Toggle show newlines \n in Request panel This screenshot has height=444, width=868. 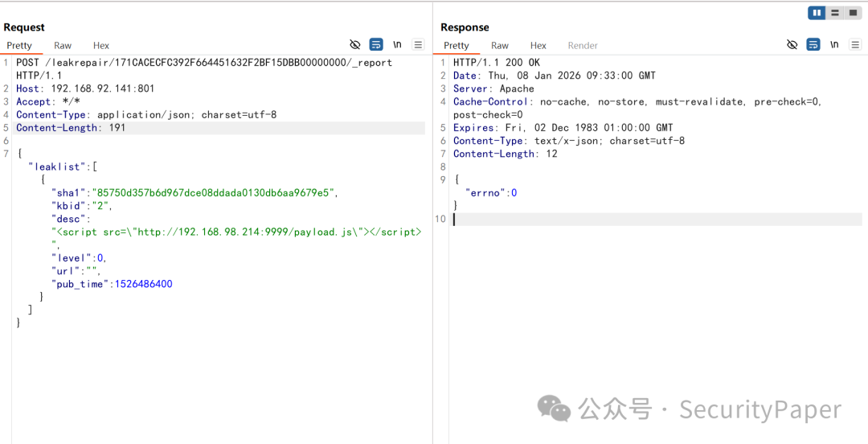click(x=398, y=45)
